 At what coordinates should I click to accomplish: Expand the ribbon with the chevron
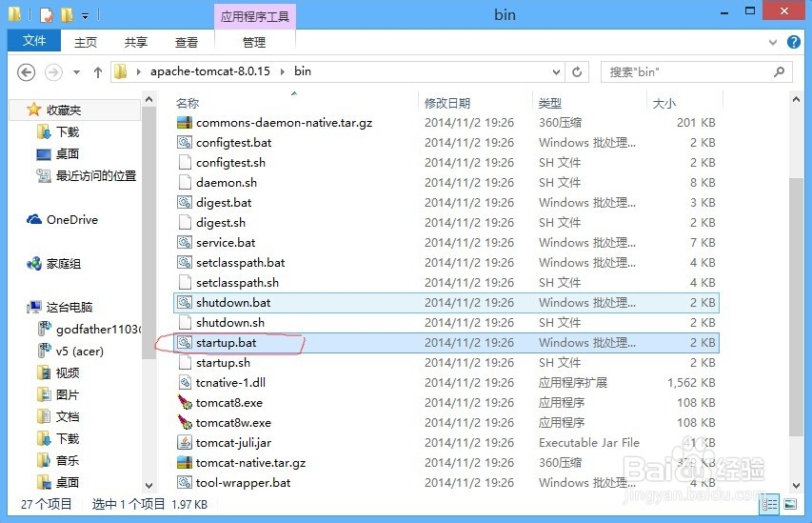click(x=773, y=42)
